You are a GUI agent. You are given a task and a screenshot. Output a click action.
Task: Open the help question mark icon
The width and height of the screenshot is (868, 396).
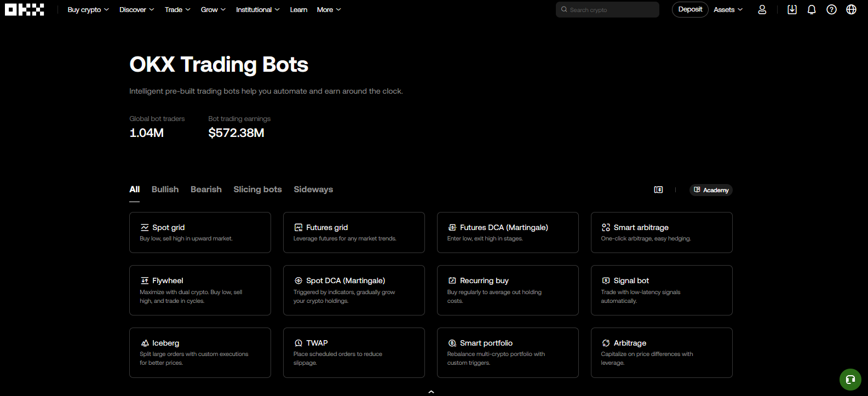831,10
